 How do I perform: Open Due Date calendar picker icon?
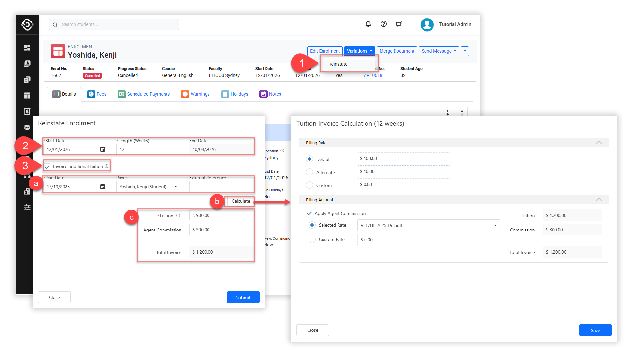(103, 187)
